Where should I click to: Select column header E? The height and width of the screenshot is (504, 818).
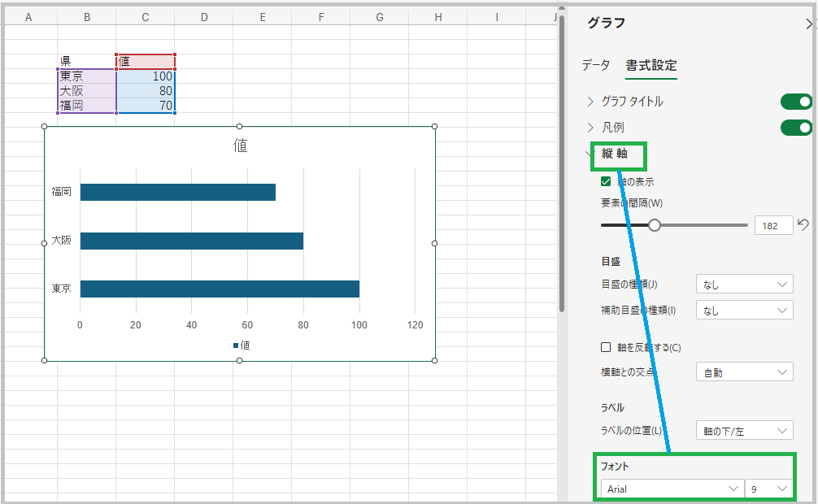pos(263,17)
